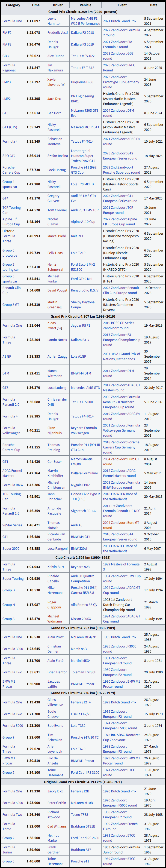The image size is (166, 868).
Task: Follow the Sebastian Montoya link
Action: click(55, 141)
